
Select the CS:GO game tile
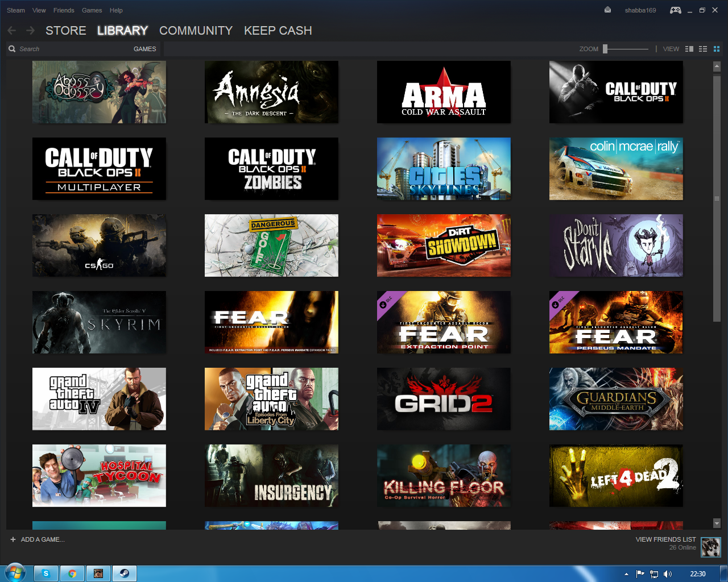coord(99,246)
